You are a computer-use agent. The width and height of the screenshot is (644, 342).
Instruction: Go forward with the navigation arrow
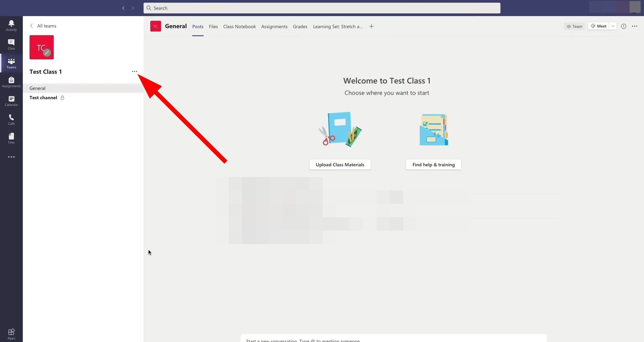(x=133, y=8)
